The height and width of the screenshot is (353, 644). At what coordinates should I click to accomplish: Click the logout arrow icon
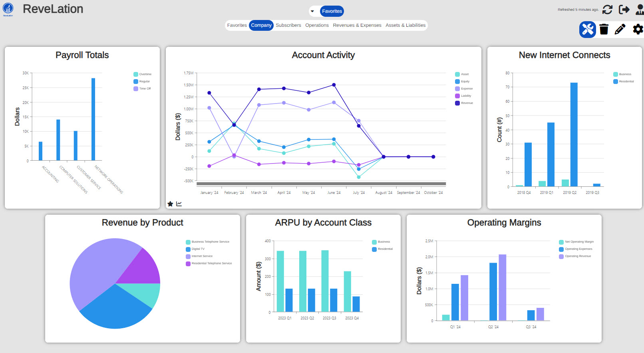click(x=624, y=10)
